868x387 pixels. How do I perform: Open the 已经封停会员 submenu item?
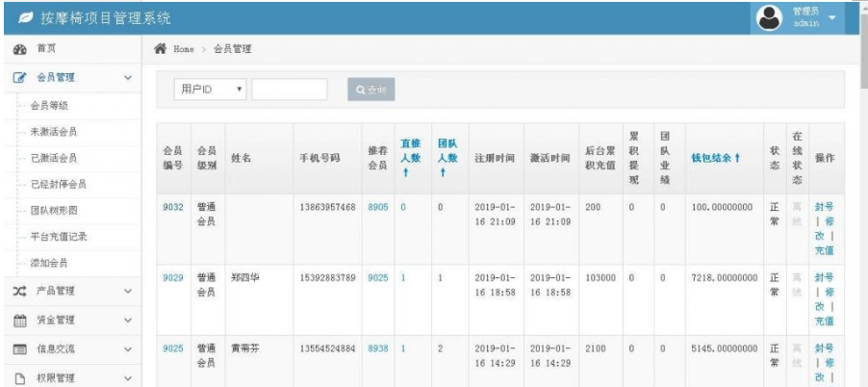click(x=58, y=185)
